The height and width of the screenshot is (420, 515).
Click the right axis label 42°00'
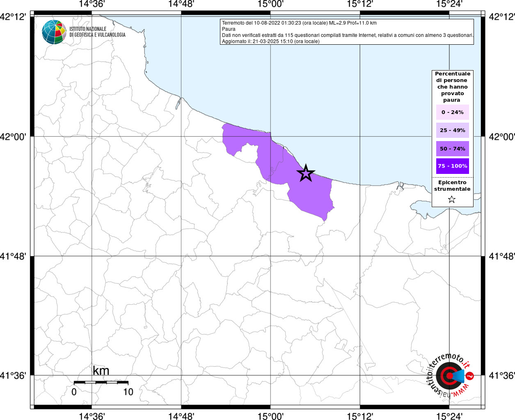coord(502,137)
